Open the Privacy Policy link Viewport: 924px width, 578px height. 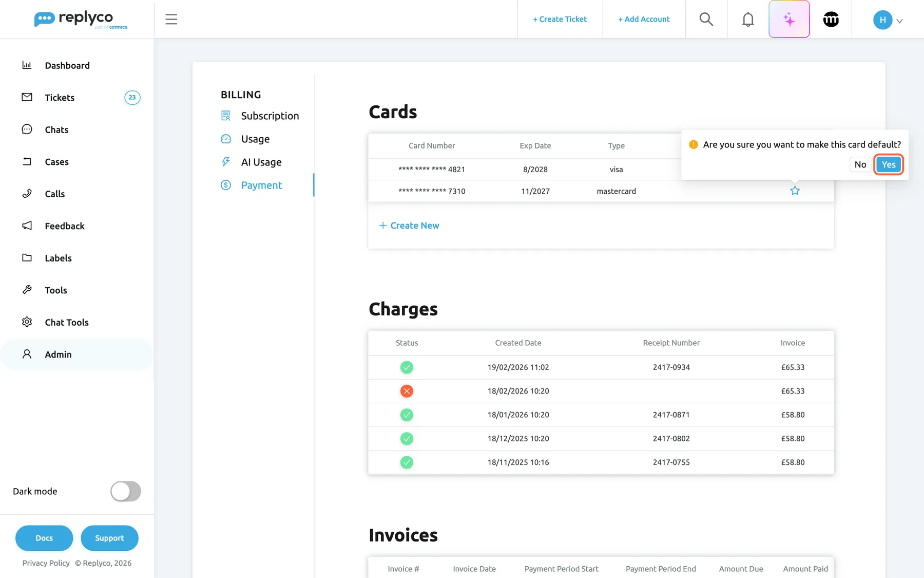(46, 563)
